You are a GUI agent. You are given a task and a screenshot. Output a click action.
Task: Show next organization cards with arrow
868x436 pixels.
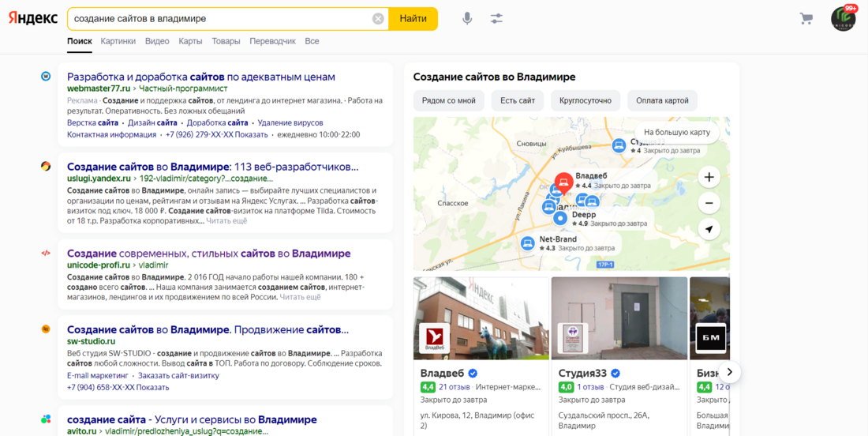click(x=730, y=372)
